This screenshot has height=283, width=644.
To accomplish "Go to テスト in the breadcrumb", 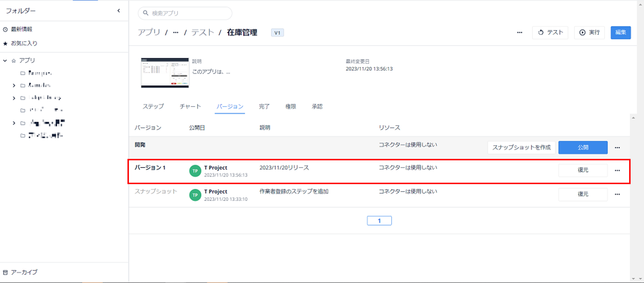I will pyautogui.click(x=202, y=32).
